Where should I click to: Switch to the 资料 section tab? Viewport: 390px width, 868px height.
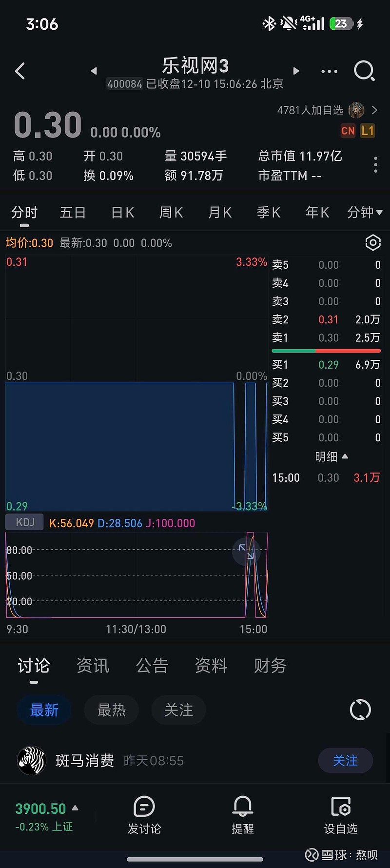pyautogui.click(x=211, y=666)
